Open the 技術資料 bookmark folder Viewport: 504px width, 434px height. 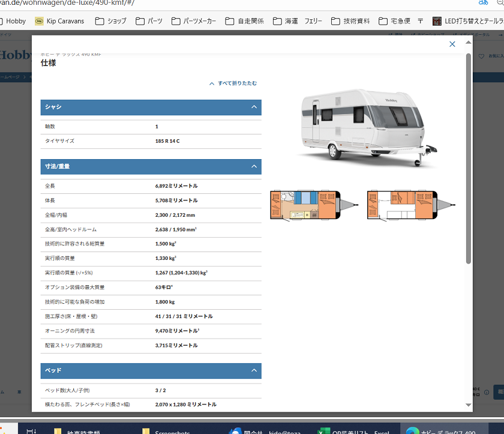tap(350, 21)
